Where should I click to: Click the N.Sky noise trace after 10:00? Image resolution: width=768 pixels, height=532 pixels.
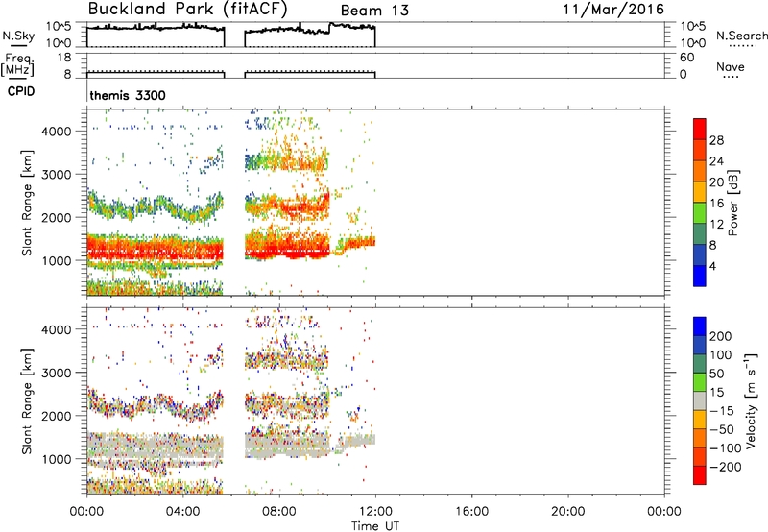pyautogui.click(x=352, y=26)
